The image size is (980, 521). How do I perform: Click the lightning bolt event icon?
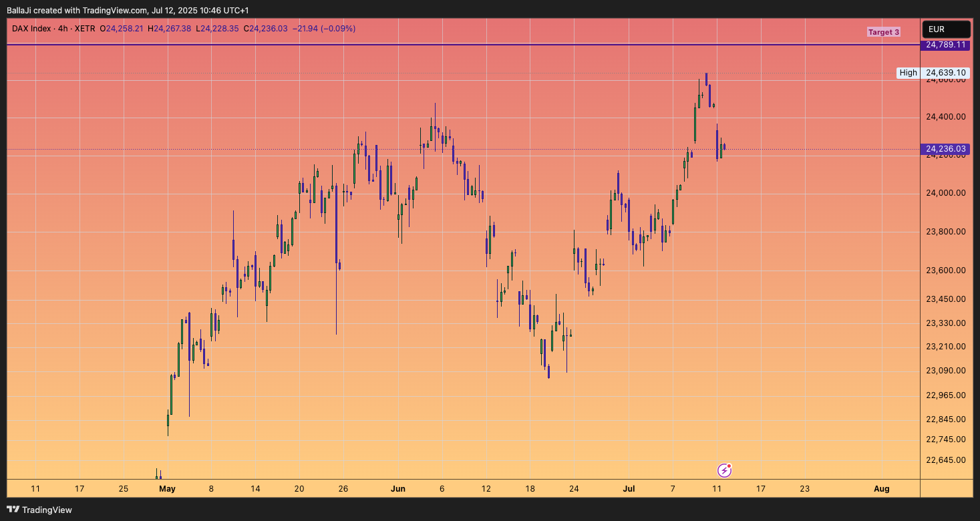(x=725, y=470)
